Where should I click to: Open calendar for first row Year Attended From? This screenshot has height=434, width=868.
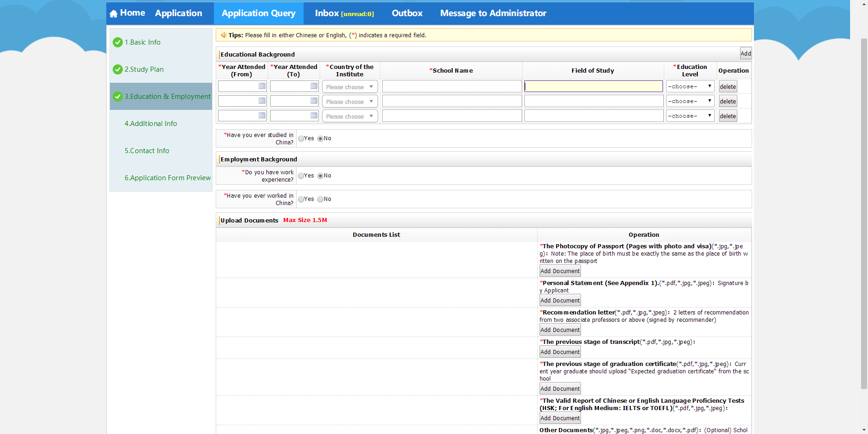tap(262, 86)
